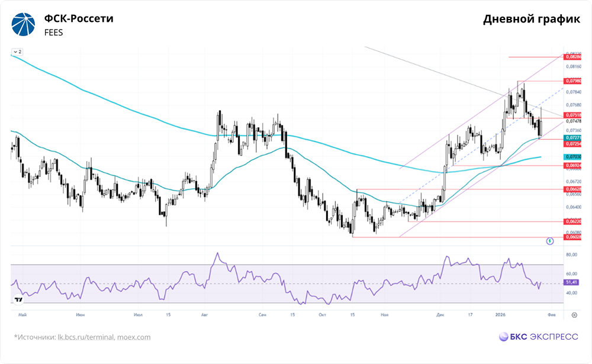
Task: Select the 0,06924 support price label
Action: pos(572,165)
